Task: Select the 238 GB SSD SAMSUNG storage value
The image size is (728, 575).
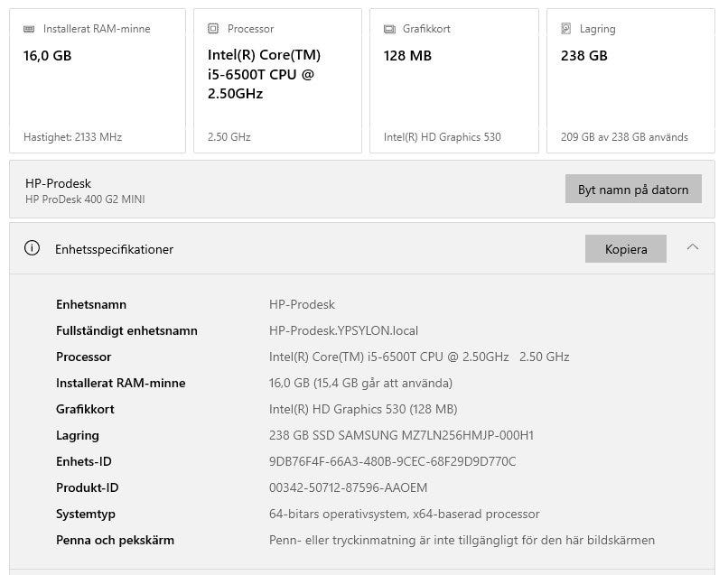Action: (x=402, y=435)
